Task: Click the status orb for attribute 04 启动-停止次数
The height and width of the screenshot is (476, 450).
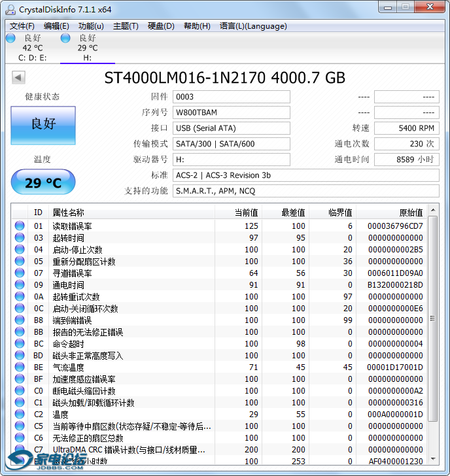Action: coord(20,249)
